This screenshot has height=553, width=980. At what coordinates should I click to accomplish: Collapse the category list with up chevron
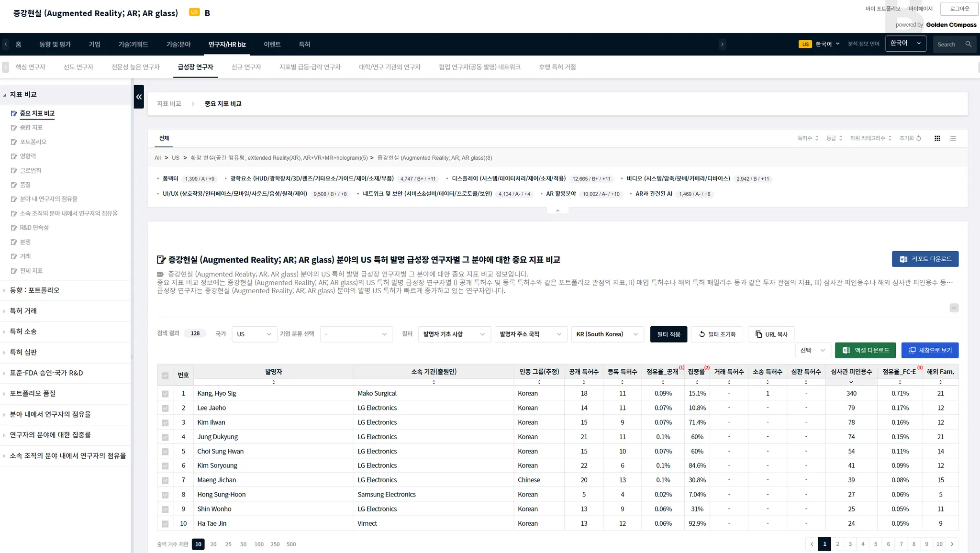(x=557, y=210)
